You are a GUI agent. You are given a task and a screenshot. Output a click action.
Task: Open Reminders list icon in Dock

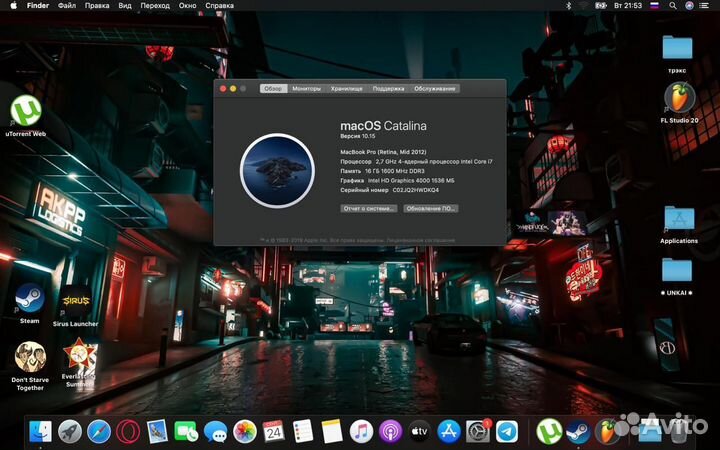(x=303, y=432)
